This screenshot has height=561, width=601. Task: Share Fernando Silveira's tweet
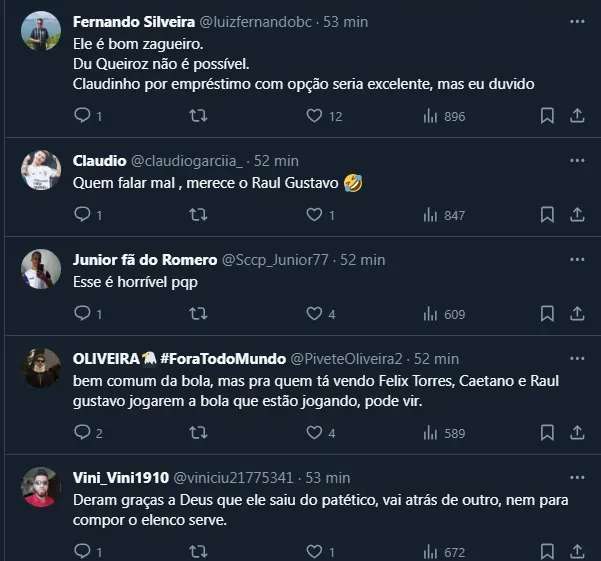(577, 116)
